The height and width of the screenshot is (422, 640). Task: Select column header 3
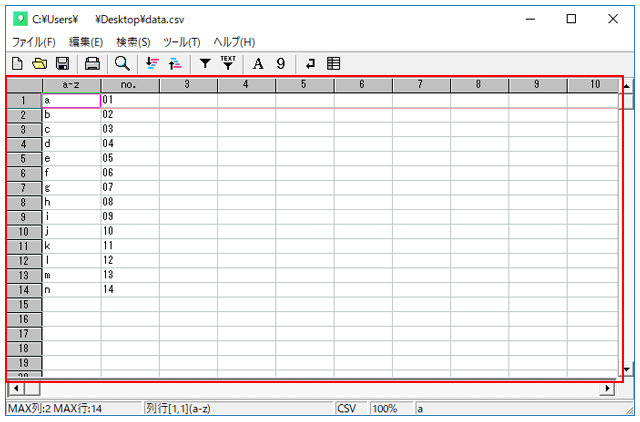click(x=188, y=85)
